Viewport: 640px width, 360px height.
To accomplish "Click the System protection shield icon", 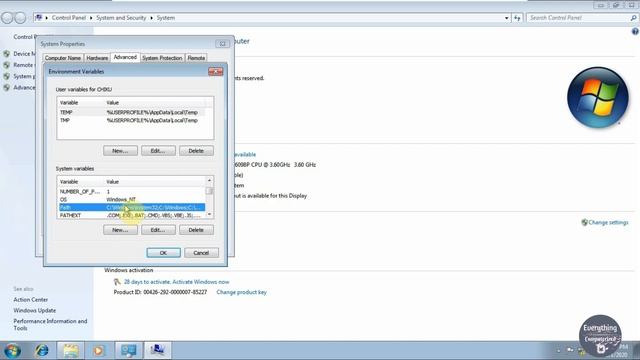I will coord(7,76).
